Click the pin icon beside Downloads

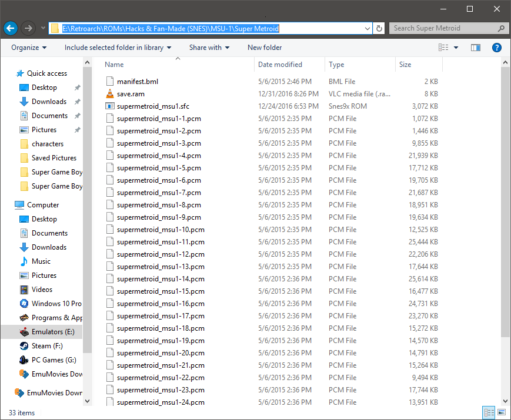77,102
